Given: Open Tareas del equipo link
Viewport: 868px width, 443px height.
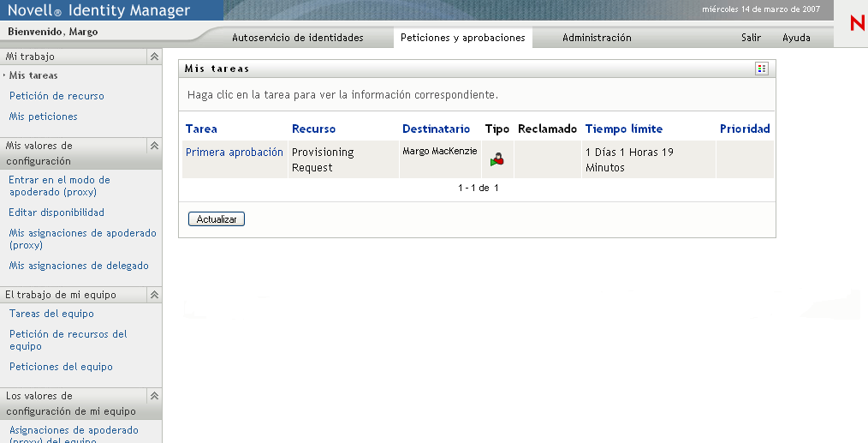Looking at the screenshot, I should [51, 314].
